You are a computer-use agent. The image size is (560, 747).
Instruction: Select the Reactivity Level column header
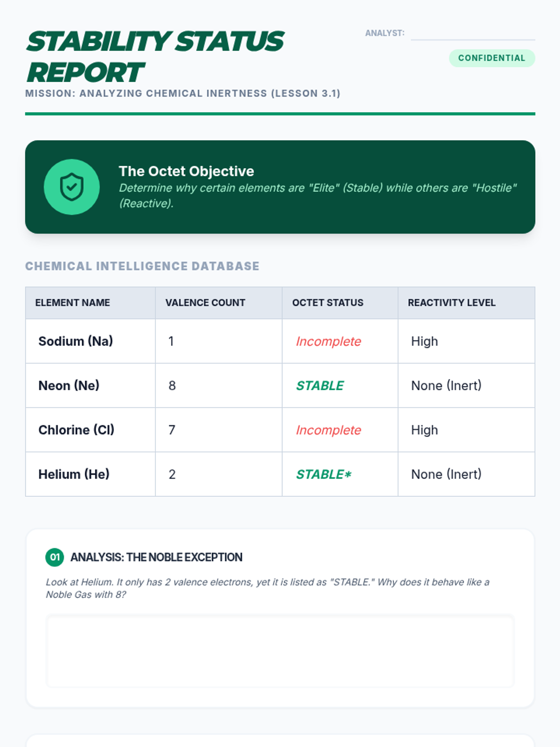click(x=452, y=303)
